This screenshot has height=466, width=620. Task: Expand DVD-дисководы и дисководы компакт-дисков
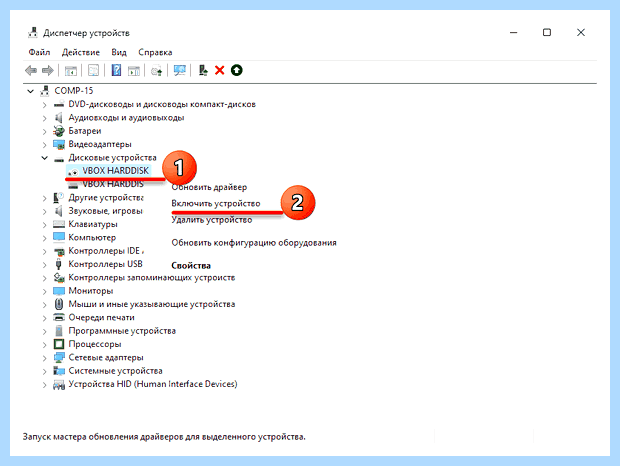click(x=45, y=105)
